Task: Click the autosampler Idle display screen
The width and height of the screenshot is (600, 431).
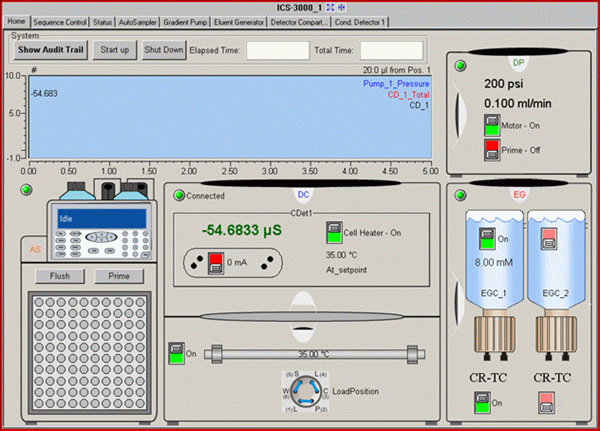Action: (102, 219)
